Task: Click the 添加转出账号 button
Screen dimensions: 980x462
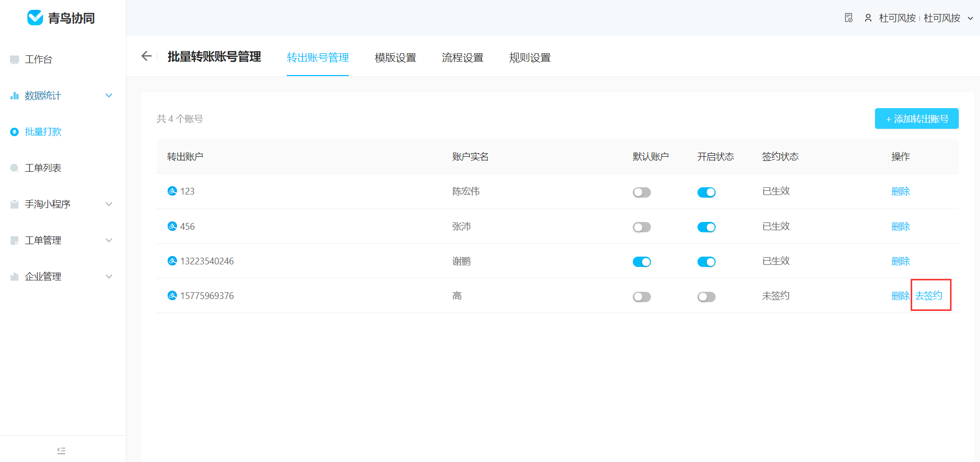Action: click(x=917, y=118)
